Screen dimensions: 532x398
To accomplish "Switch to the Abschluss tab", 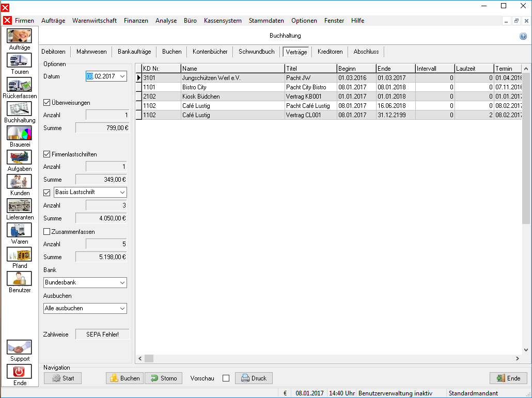I will (366, 52).
